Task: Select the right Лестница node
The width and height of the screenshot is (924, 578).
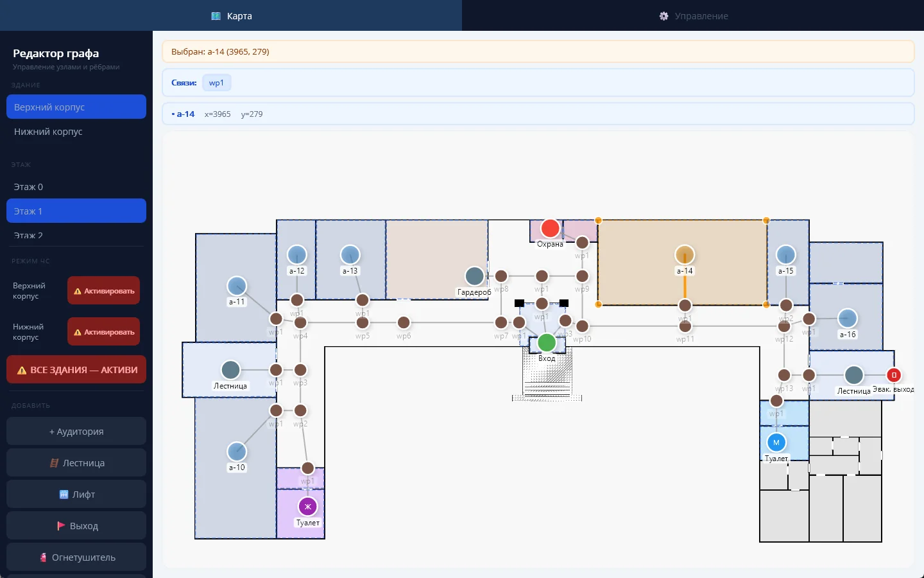Action: pyautogui.click(x=853, y=375)
